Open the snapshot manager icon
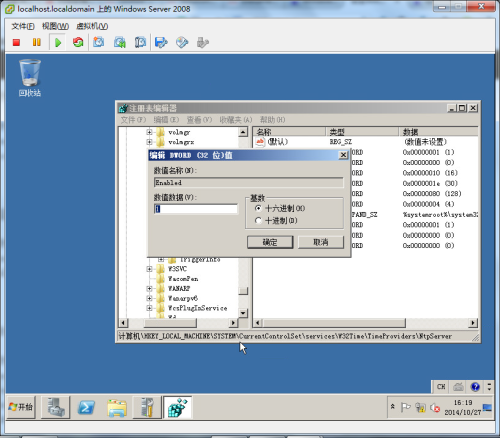The image size is (500, 438). [140, 42]
